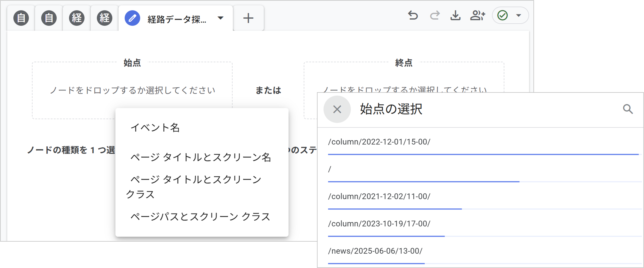Add a new tab with the plus button
The image size is (644, 268).
(248, 18)
